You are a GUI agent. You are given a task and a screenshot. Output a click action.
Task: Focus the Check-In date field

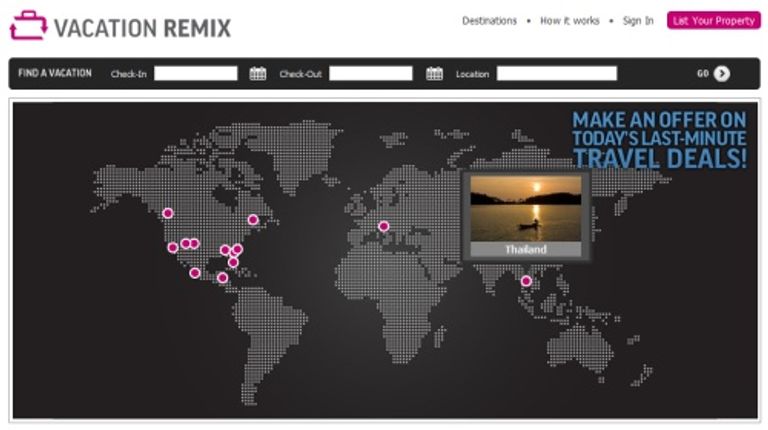[196, 73]
